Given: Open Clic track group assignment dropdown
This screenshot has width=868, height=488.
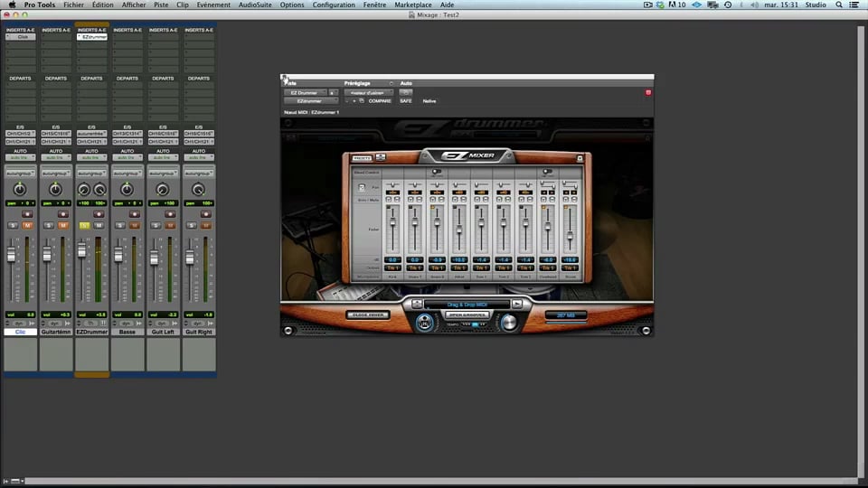Looking at the screenshot, I should pos(21,174).
